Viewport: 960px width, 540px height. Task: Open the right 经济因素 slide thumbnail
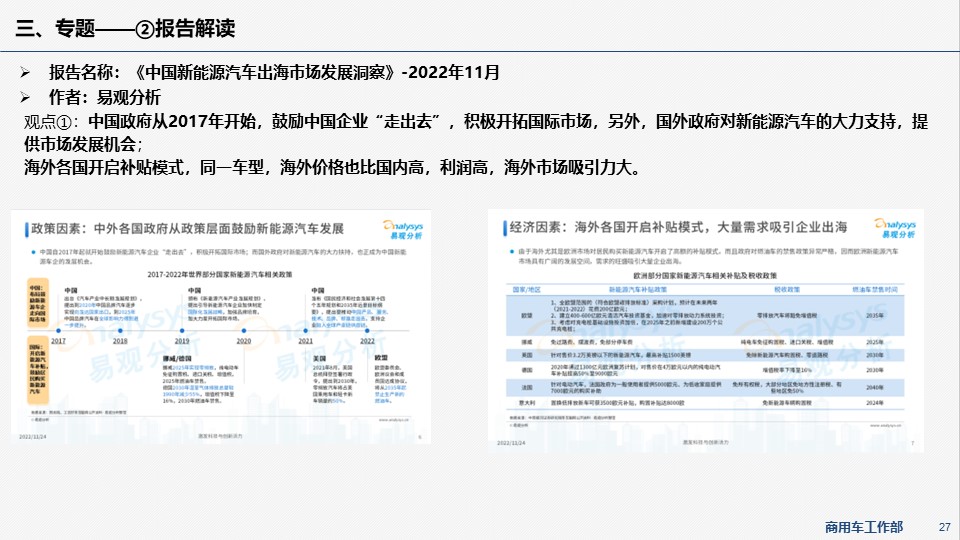point(706,331)
